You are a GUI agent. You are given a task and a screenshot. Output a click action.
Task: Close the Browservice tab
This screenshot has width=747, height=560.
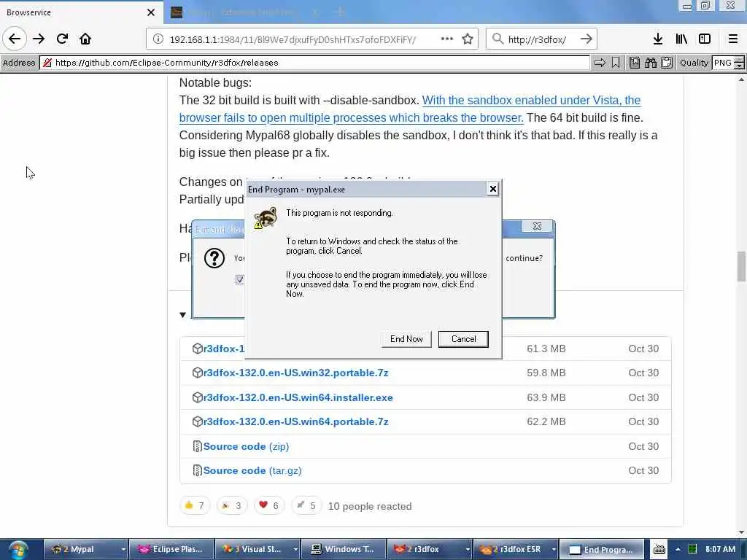pyautogui.click(x=151, y=12)
